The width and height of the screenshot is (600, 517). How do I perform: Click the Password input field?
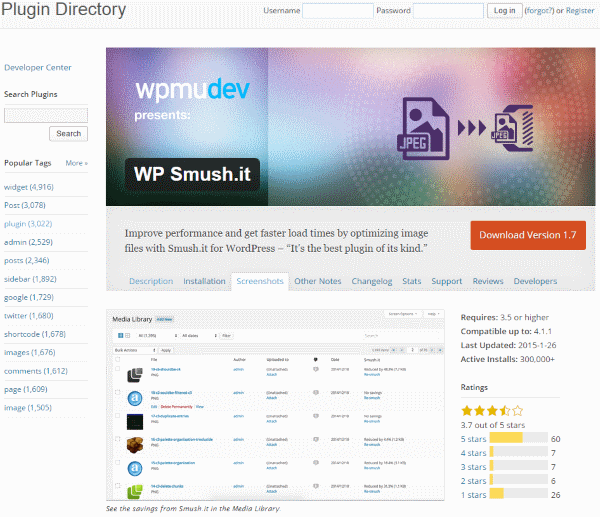click(x=448, y=11)
